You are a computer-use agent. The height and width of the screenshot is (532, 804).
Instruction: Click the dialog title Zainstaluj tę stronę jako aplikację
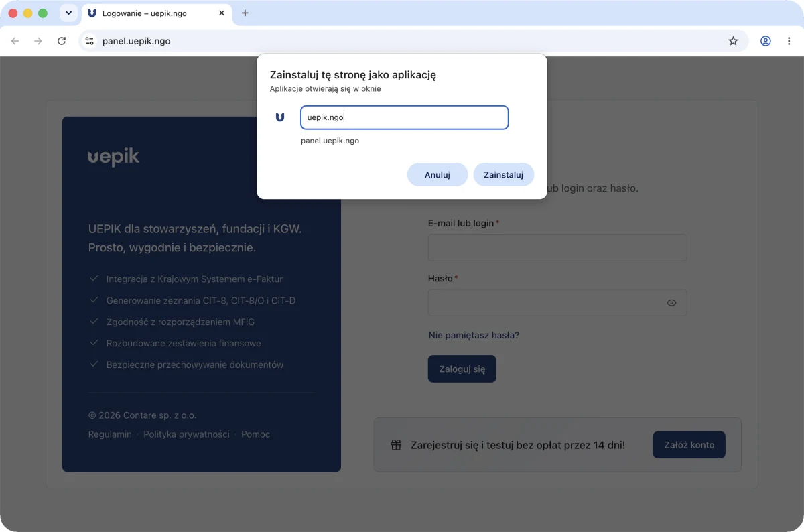(x=353, y=75)
